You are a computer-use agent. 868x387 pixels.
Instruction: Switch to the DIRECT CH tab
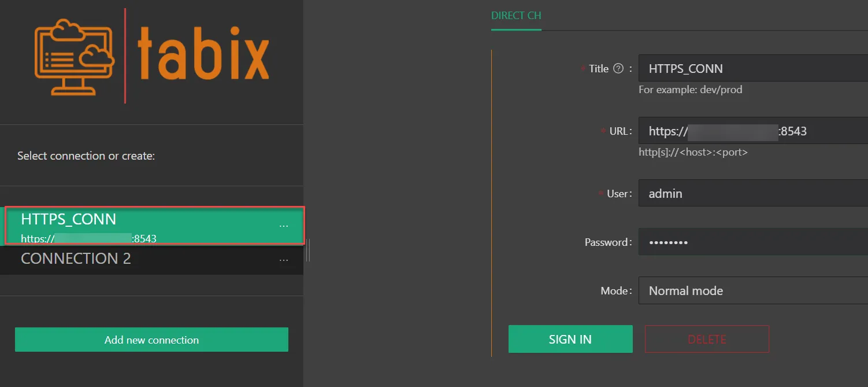coord(516,16)
